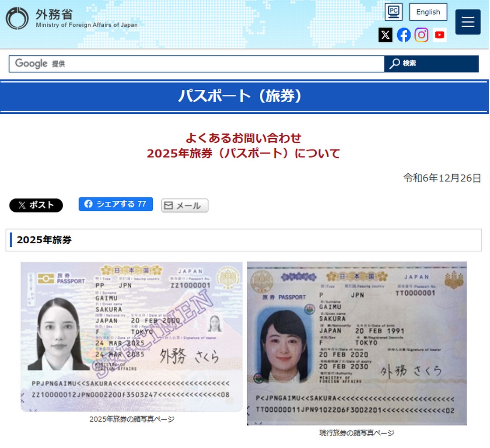The height and width of the screenshot is (448, 490).
Task: Switch to PC view icon
Action: (x=393, y=12)
